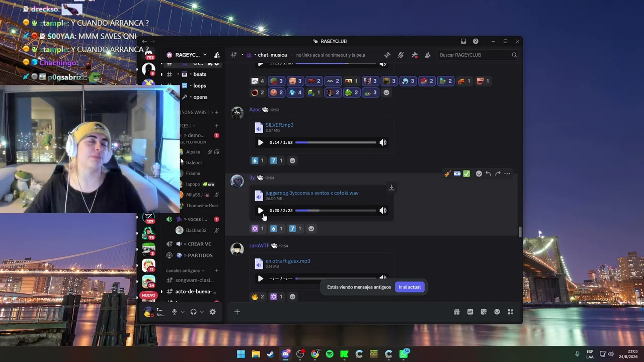Open server invite people icon
Image resolution: width=644 pixels, height=362 pixels.
point(217,55)
